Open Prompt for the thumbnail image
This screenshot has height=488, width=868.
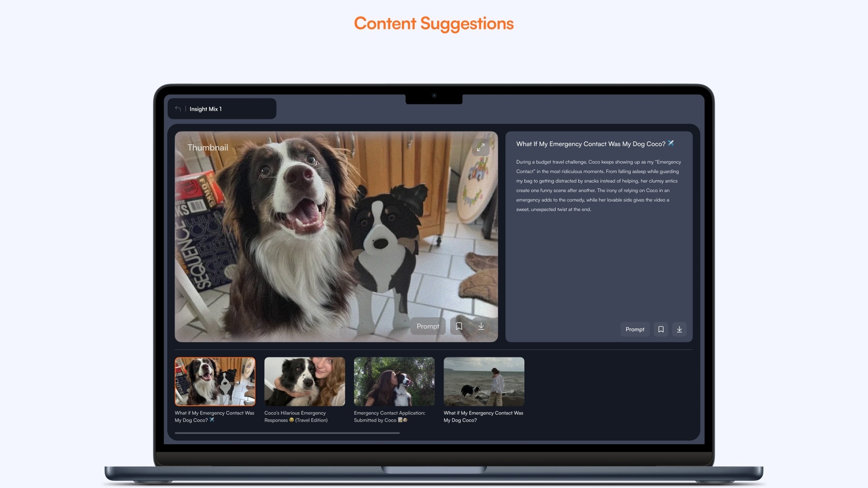coord(428,326)
